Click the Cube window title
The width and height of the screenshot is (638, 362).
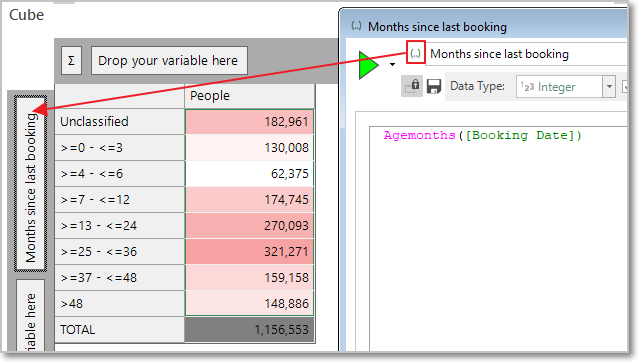tap(26, 15)
